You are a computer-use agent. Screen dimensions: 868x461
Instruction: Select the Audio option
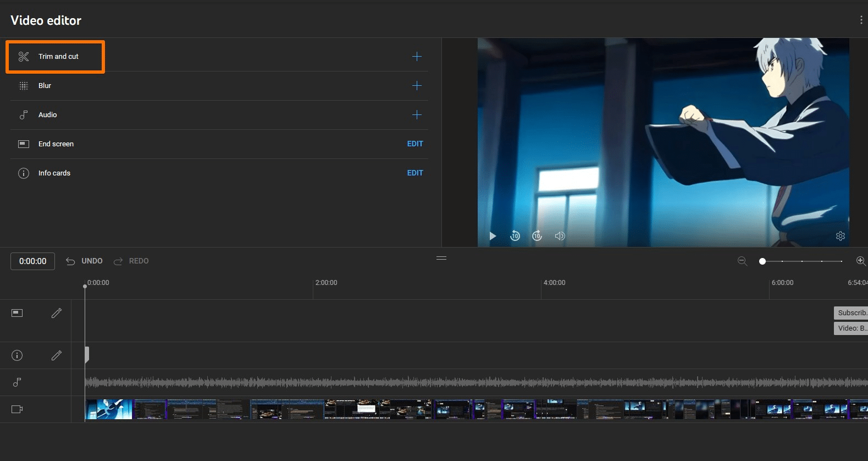coord(47,115)
